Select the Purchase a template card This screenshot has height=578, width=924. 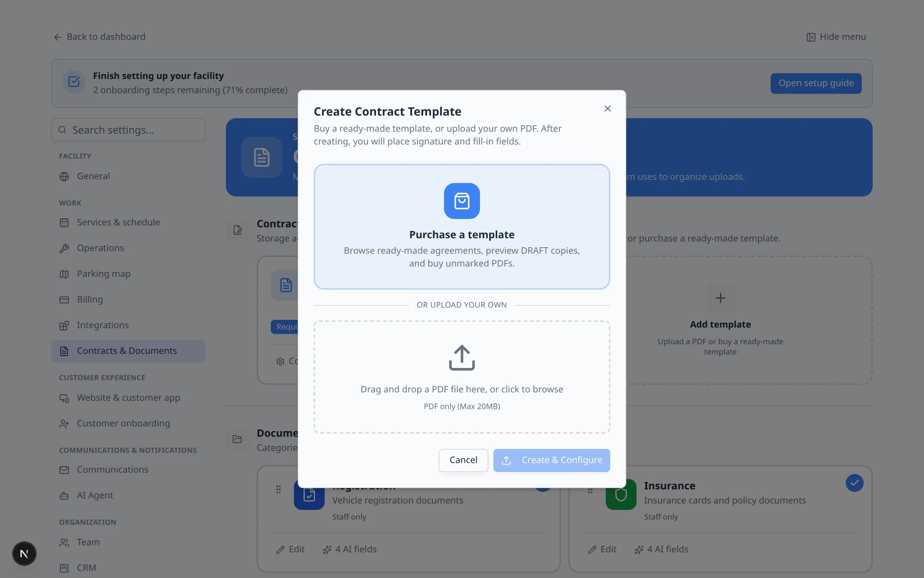[x=462, y=227]
